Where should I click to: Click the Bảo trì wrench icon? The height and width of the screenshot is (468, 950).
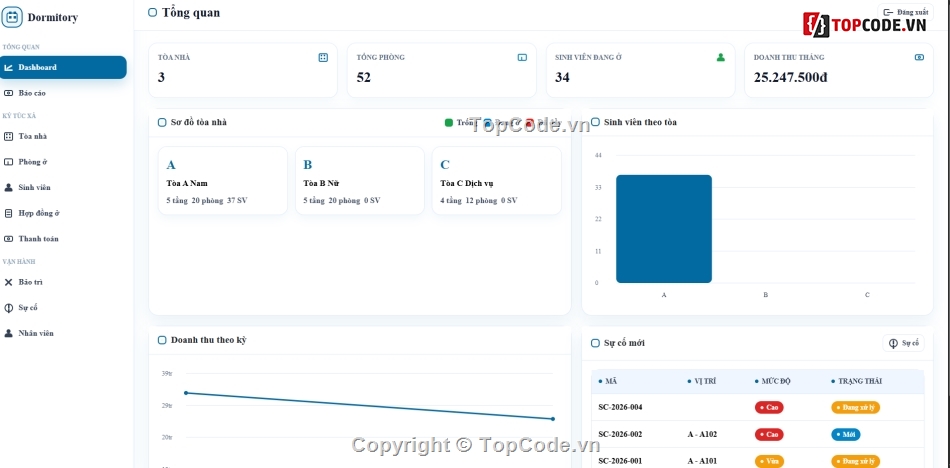pyautogui.click(x=8, y=282)
